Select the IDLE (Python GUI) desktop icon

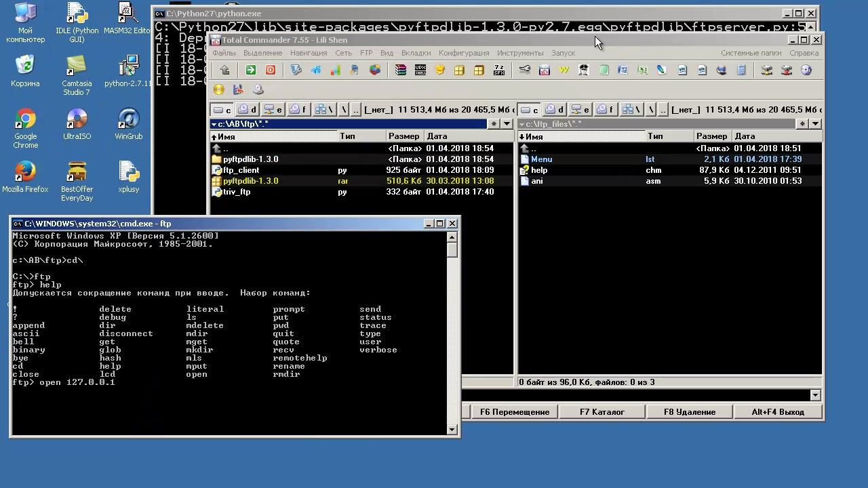[77, 23]
